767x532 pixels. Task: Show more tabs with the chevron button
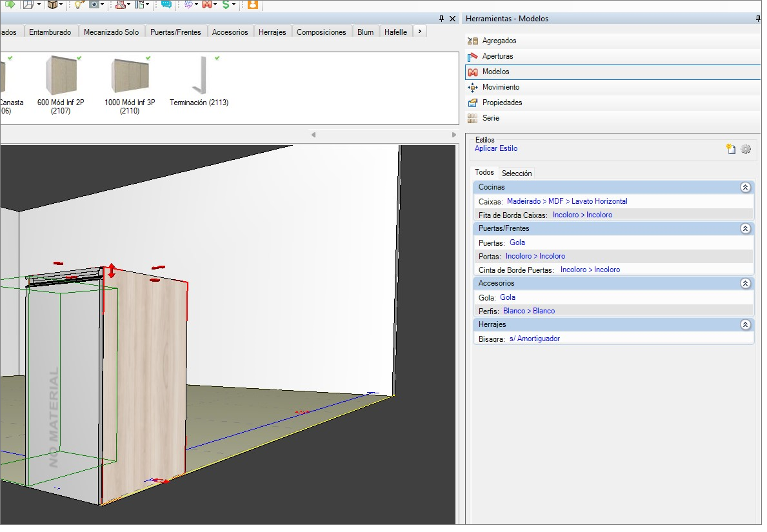420,32
